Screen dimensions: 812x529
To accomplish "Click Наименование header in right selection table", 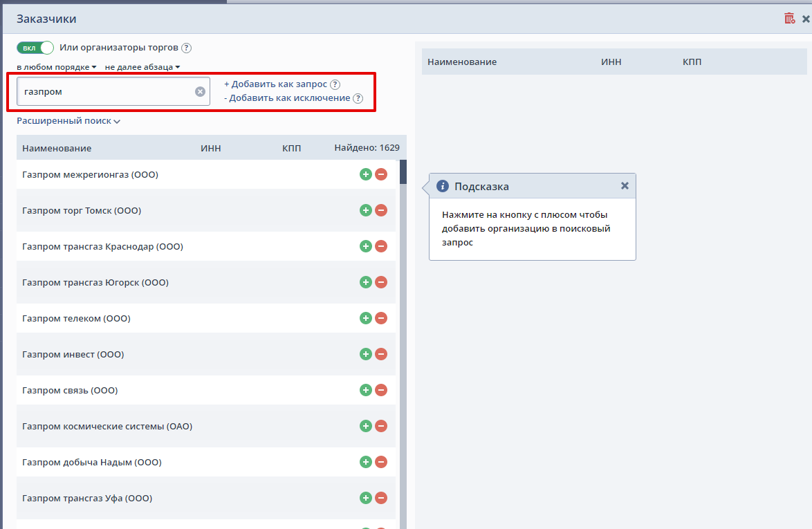I will coord(462,62).
